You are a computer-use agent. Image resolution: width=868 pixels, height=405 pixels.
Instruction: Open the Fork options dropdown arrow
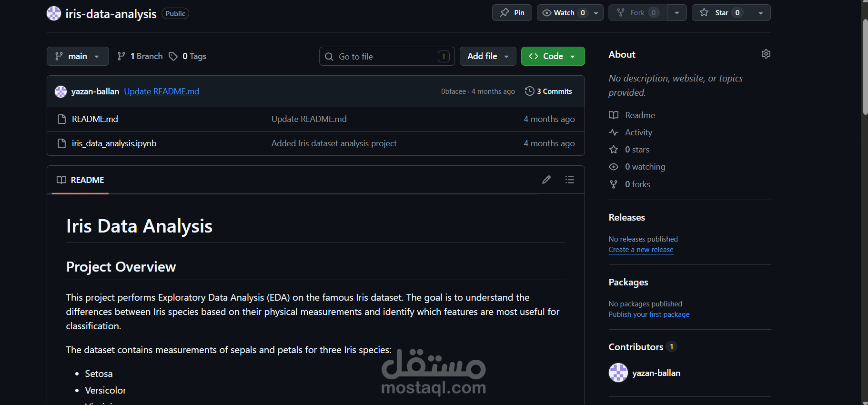[677, 13]
